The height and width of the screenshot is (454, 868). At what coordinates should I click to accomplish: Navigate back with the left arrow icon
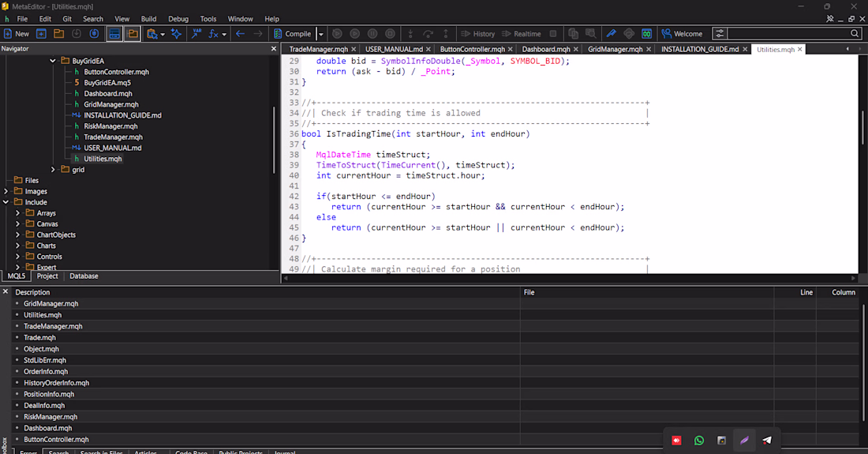tap(240, 34)
